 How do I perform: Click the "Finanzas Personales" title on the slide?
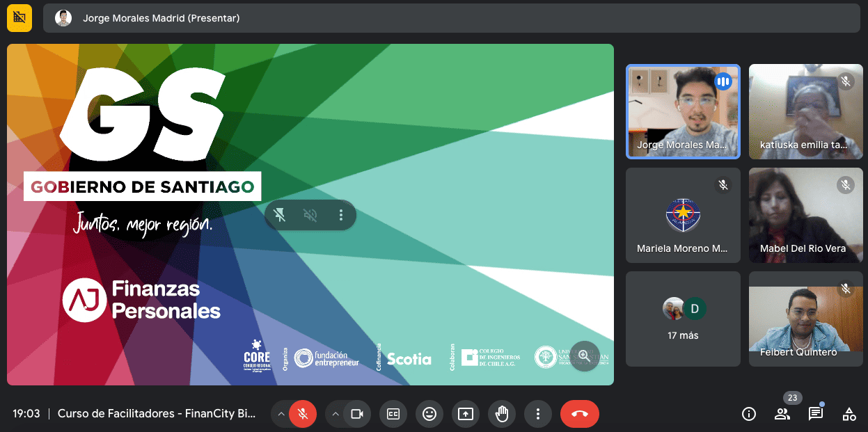point(166,299)
